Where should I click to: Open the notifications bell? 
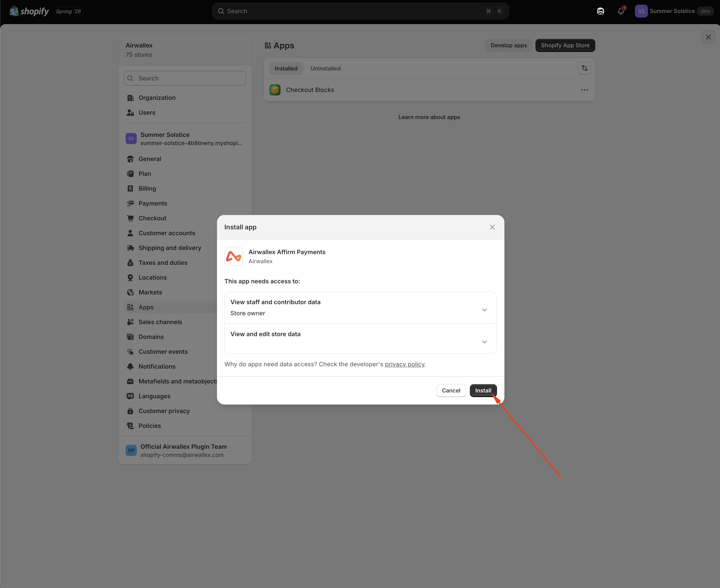pos(621,11)
